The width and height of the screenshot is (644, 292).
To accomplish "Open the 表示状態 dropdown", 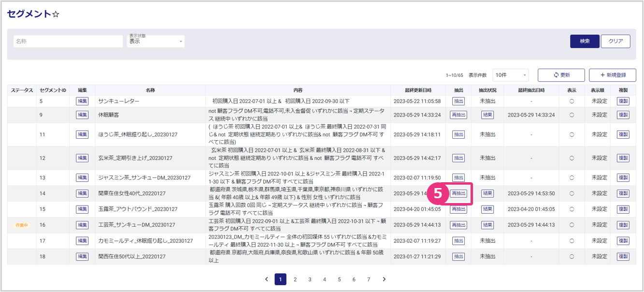I will click(156, 42).
